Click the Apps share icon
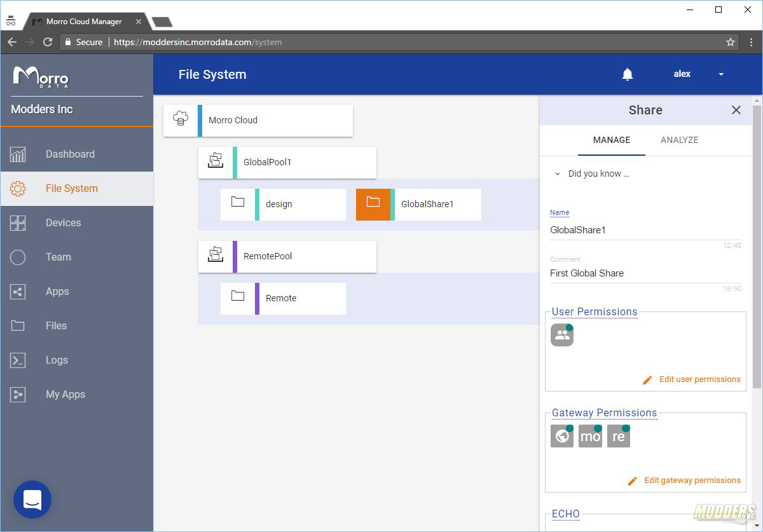This screenshot has width=763, height=532. tap(18, 291)
